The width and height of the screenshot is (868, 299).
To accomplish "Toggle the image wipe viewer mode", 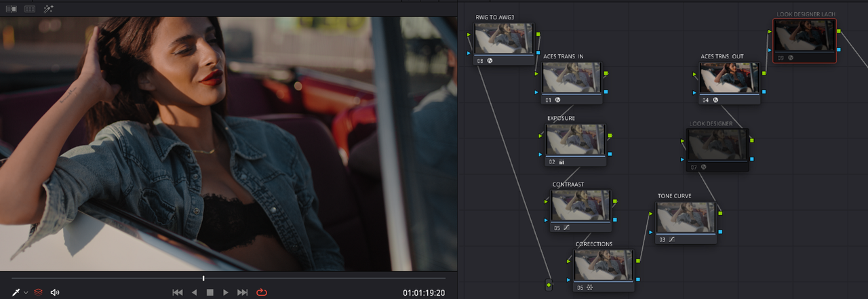I will 11,9.
